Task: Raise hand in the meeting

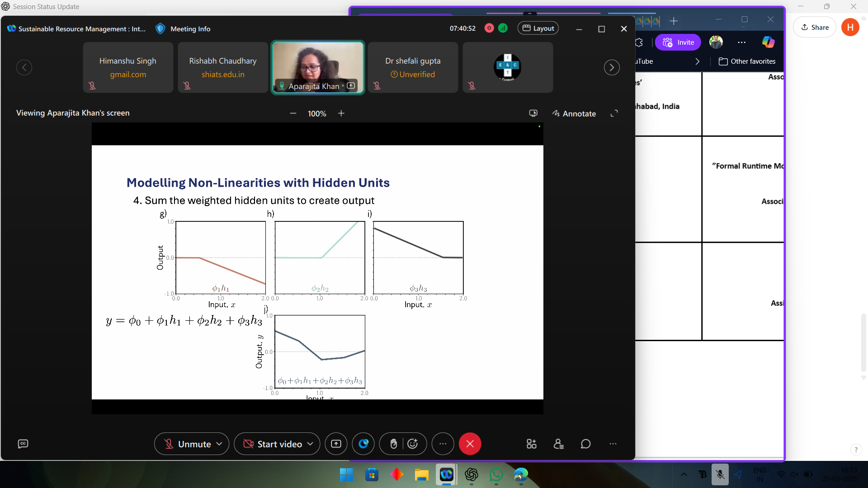Action: (x=393, y=444)
